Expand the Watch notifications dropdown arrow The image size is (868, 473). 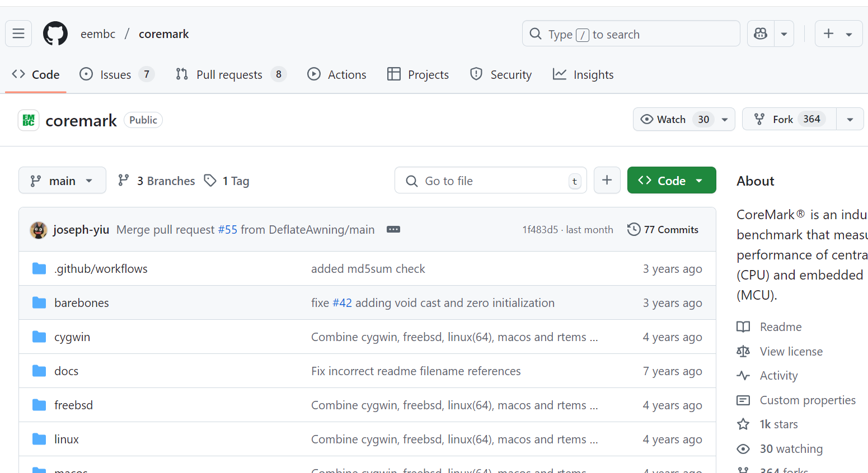[725, 119]
